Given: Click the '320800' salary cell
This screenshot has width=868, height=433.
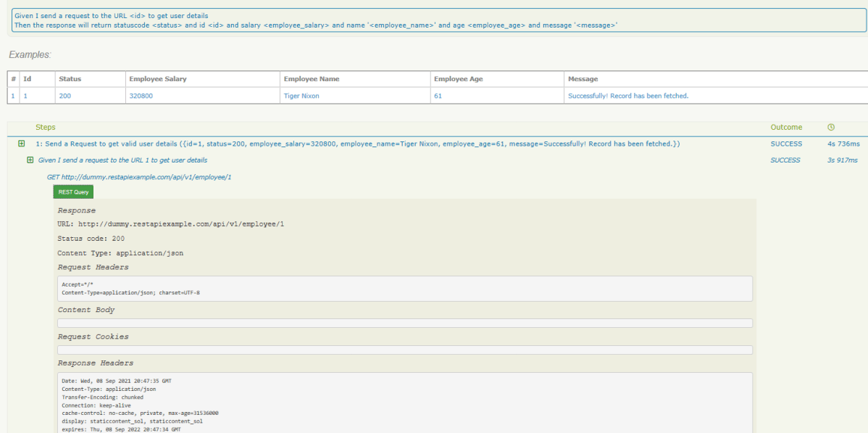Looking at the screenshot, I should click(x=141, y=96).
